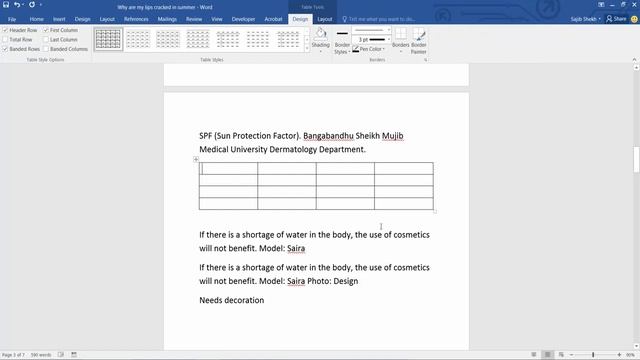Open the View tab
This screenshot has height=360, width=640.
click(217, 19)
